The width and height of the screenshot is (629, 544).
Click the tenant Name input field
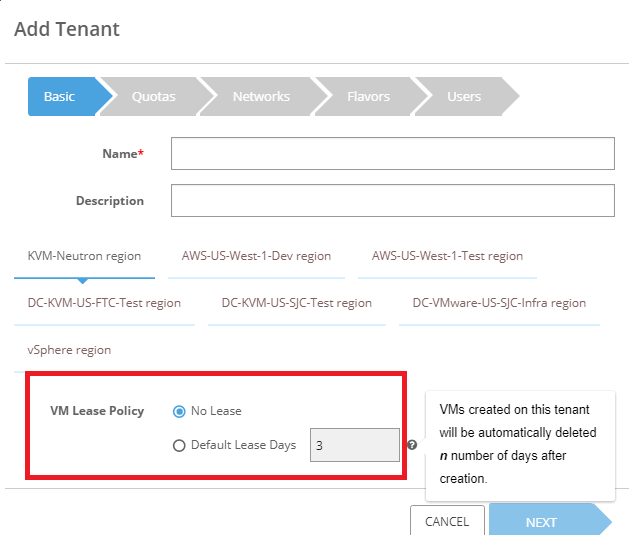(x=392, y=154)
